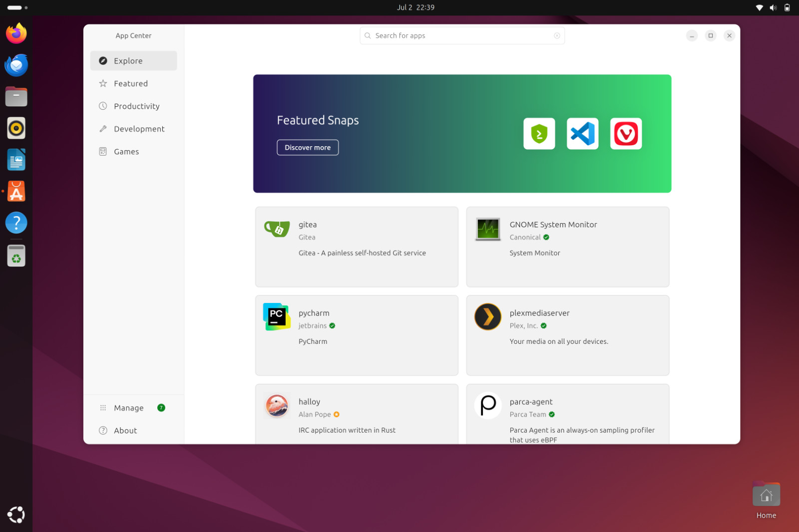Click jetbrains verified checkmark badge

tap(332, 325)
